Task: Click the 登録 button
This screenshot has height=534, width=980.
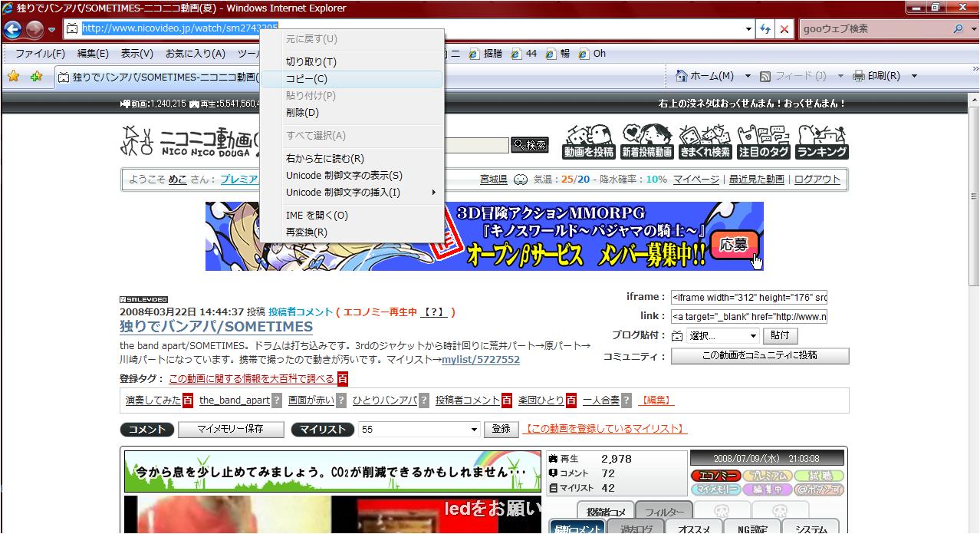Action: click(501, 429)
